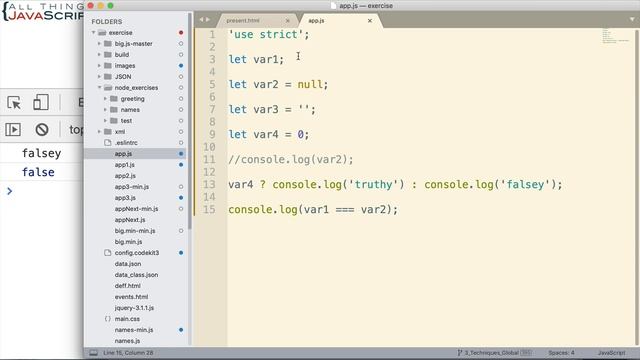Click the main.css braces icon

click(108, 319)
